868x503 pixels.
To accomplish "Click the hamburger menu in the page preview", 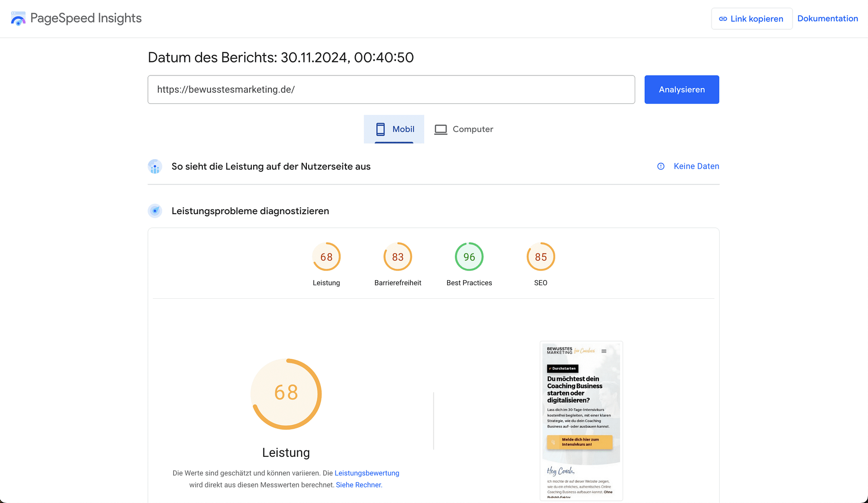I will [604, 351].
